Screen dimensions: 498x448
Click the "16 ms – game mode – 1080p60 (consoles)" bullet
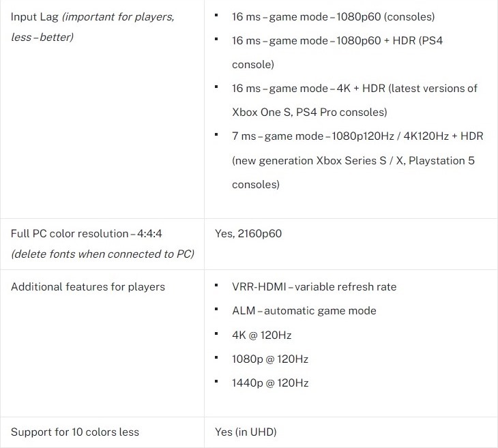[333, 16]
